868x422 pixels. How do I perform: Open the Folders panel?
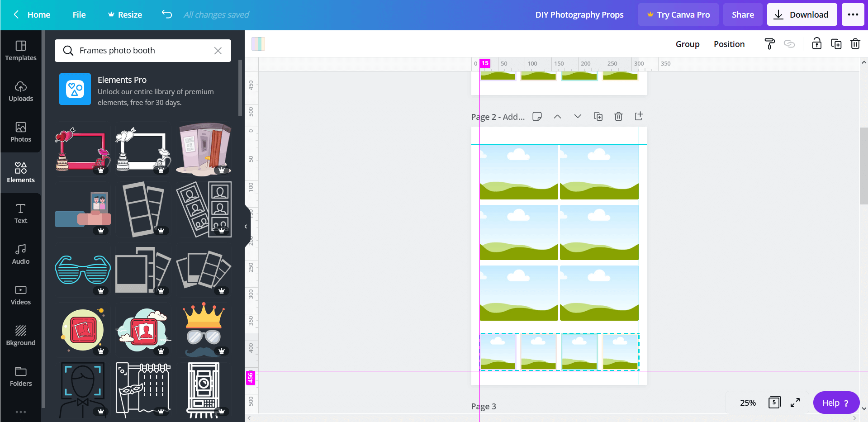point(21,376)
